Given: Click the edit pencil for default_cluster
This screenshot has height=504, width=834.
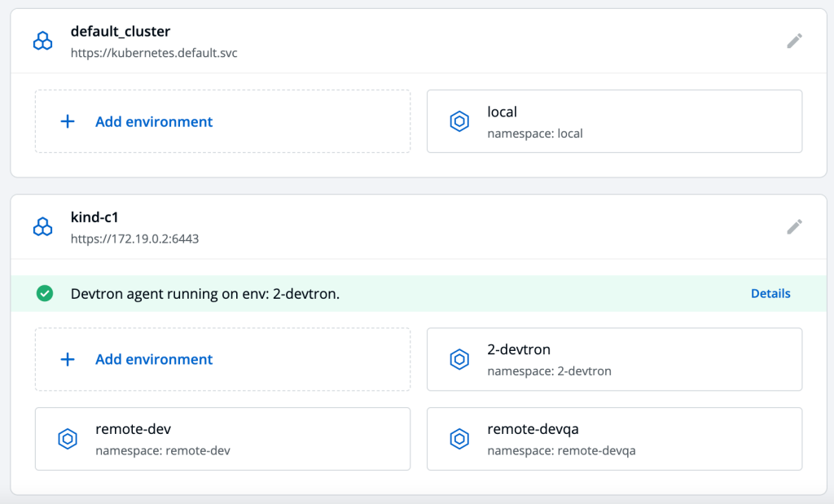Looking at the screenshot, I should [794, 41].
